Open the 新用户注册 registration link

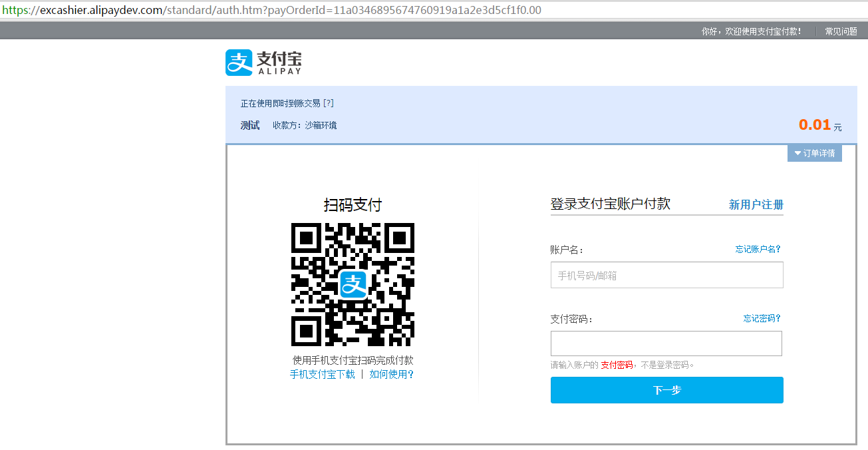756,205
